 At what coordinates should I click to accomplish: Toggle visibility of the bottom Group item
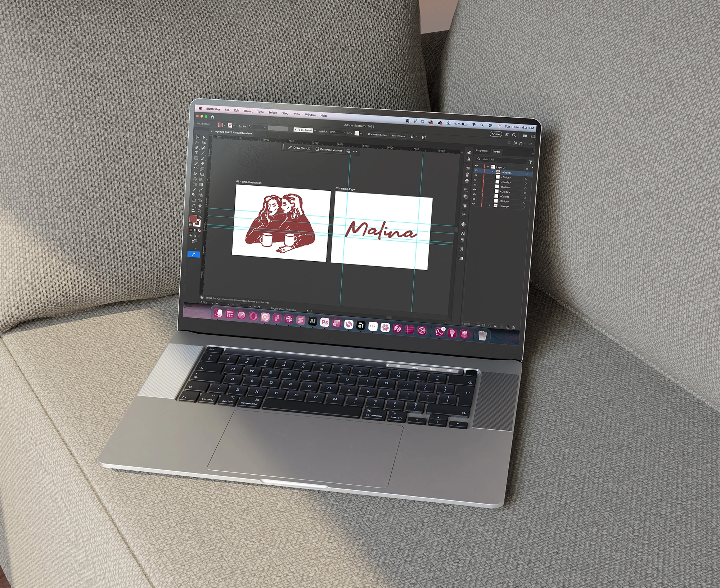point(473,204)
